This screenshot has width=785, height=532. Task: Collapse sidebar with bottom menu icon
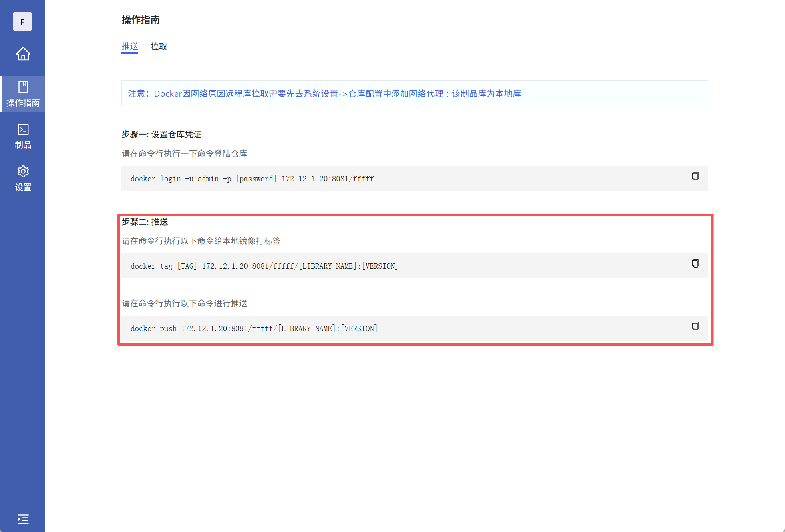pyautogui.click(x=23, y=519)
